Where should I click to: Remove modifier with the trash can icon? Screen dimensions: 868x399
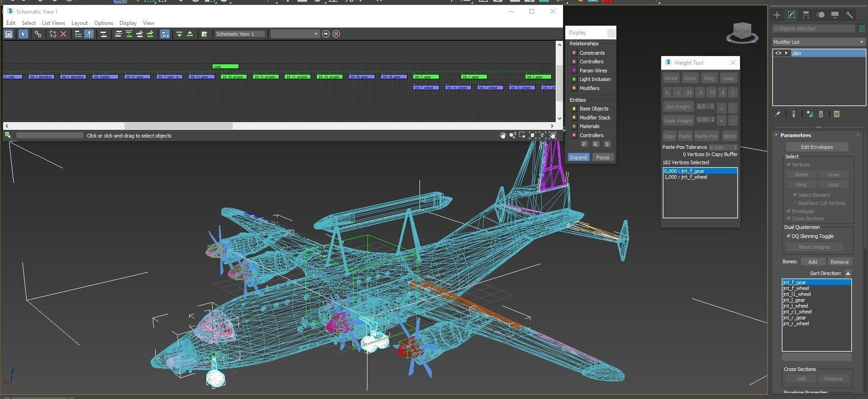(x=821, y=114)
